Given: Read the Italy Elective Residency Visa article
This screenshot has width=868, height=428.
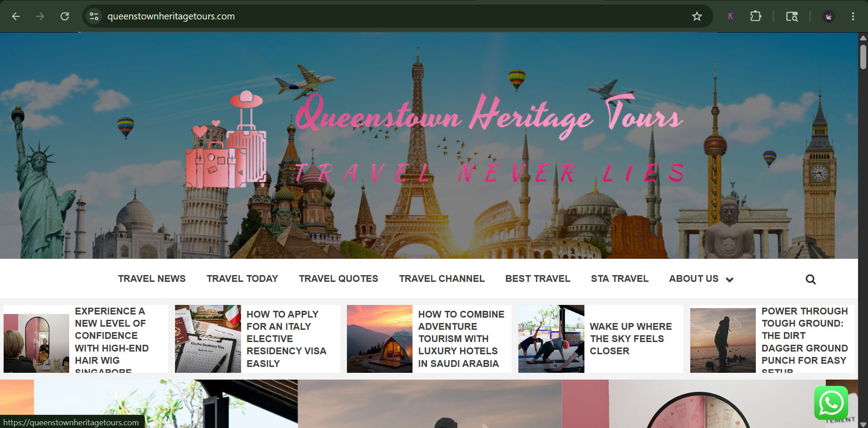Looking at the screenshot, I should pos(286,339).
